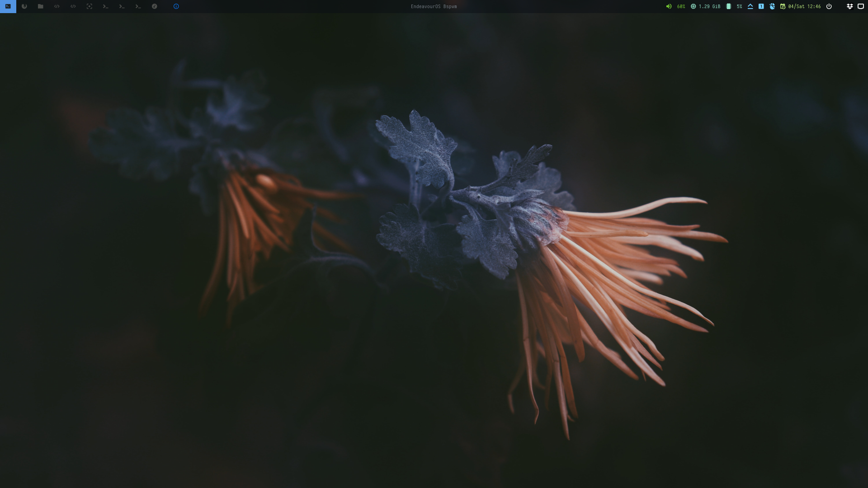868x488 pixels.
Task: Click the 1.29 GiB usage value
Action: (x=709, y=6)
